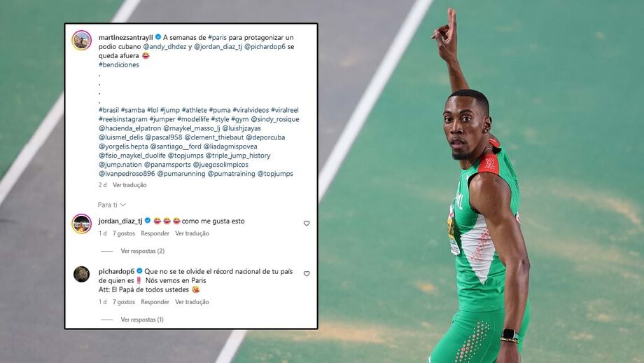Open martinezsantrayll's profile picture
Screen dimensions: 644x363
[81, 40]
